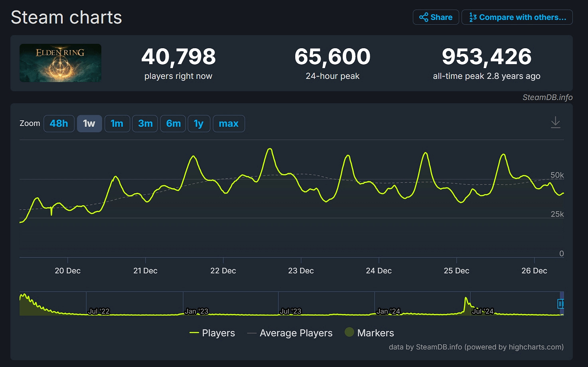Click the Compare with others icon

pyautogui.click(x=473, y=17)
